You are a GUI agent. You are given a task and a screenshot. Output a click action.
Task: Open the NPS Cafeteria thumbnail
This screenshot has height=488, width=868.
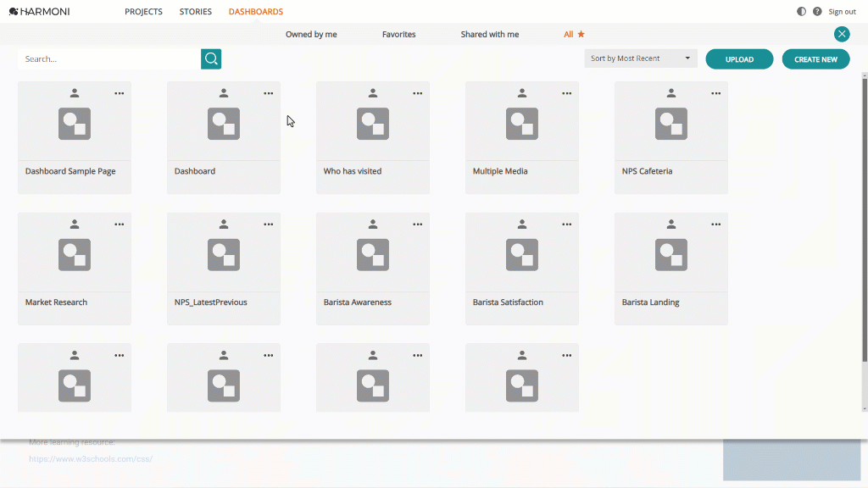click(x=671, y=124)
